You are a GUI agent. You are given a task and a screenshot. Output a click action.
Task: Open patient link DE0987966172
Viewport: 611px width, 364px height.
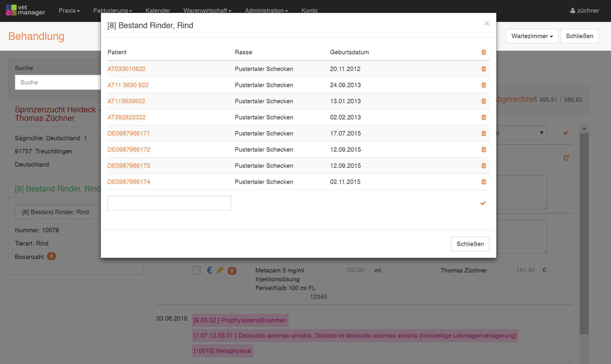128,149
